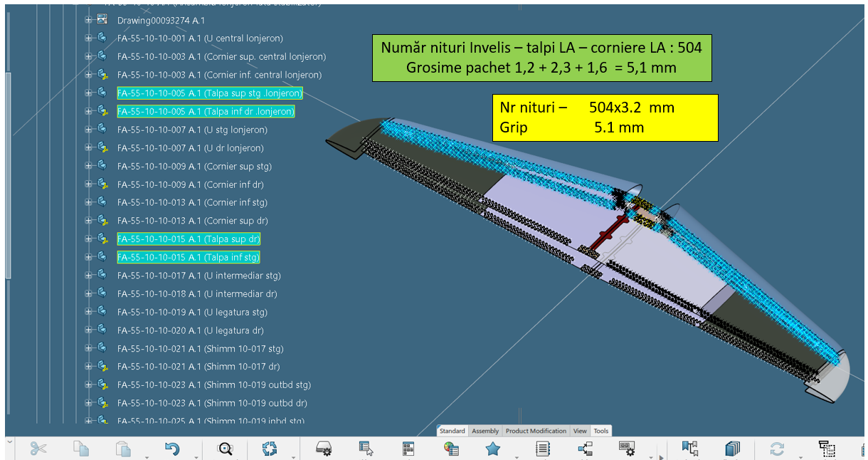Click the Copy icon in bottom toolbar
The width and height of the screenshot is (868, 460).
(x=81, y=449)
